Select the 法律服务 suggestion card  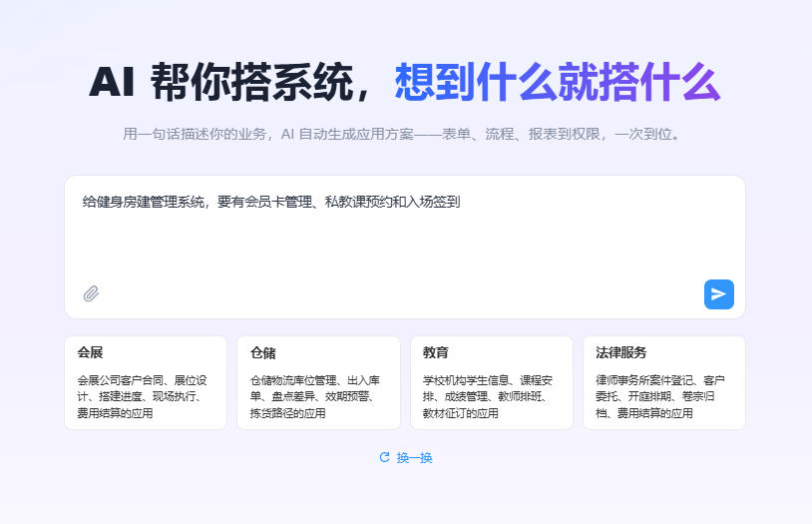(x=664, y=382)
